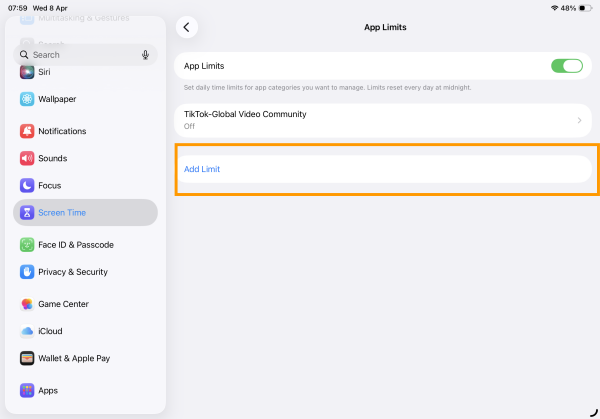
Task: Tap the Screen Time hourglass icon
Action: pyautogui.click(x=27, y=212)
